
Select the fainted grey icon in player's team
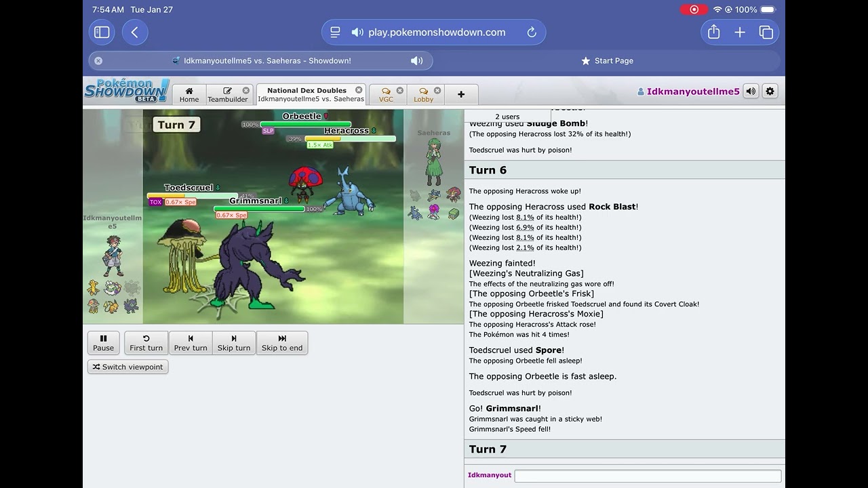click(132, 288)
